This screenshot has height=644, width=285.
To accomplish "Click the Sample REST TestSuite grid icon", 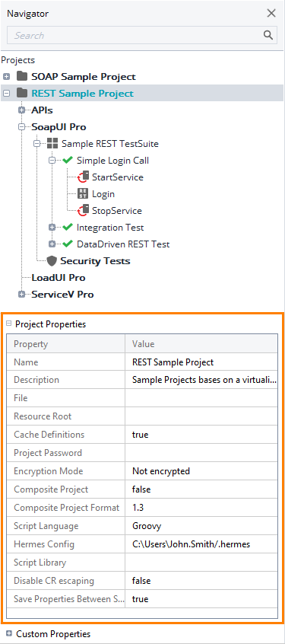I will (52, 143).
